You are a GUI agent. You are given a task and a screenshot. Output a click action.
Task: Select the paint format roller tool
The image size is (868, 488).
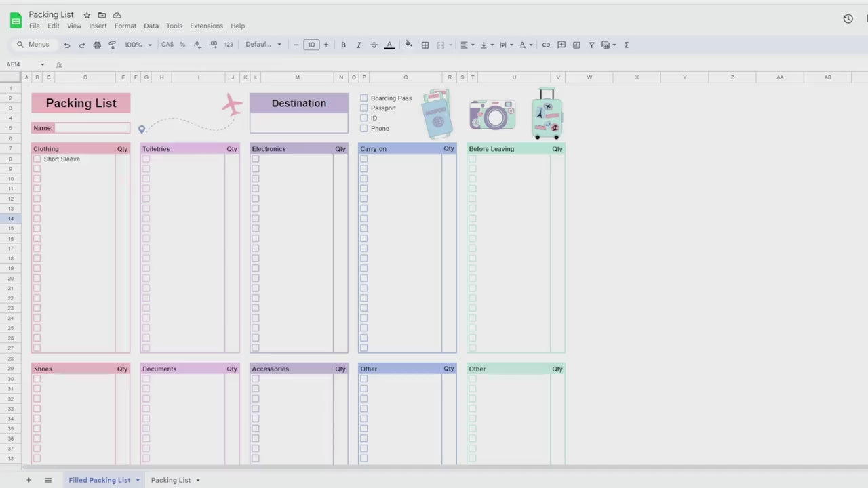pos(113,45)
